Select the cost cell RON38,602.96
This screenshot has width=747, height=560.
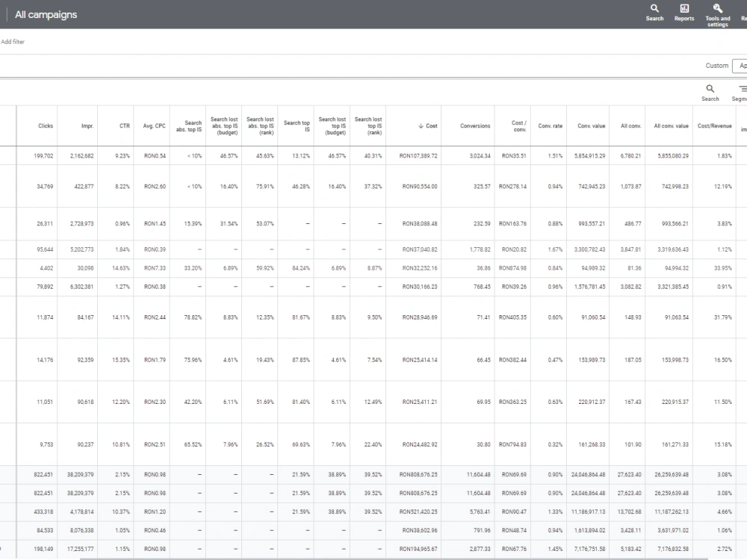pyautogui.click(x=419, y=530)
